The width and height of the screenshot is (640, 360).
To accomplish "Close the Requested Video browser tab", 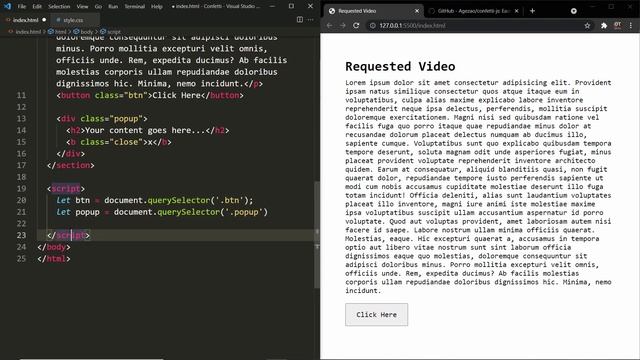I will 417,11.
